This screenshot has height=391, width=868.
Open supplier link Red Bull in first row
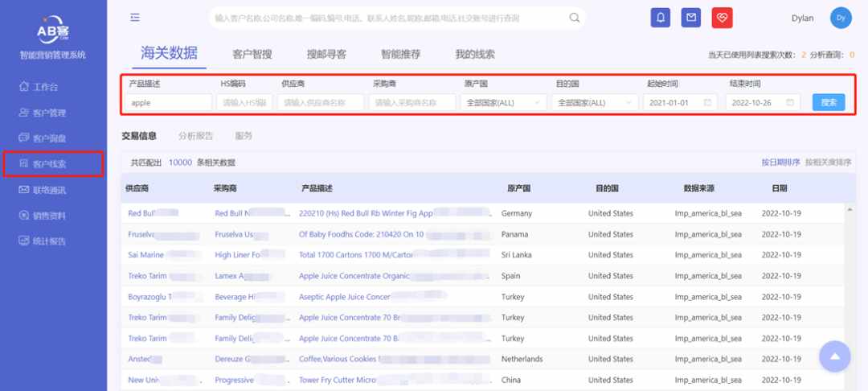tap(140, 213)
